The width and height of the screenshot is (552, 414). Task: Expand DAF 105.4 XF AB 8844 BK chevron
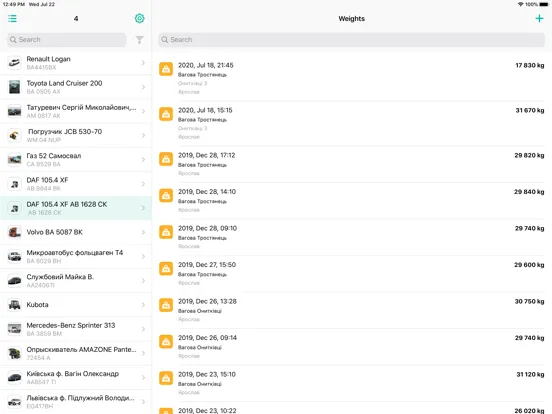(x=143, y=184)
